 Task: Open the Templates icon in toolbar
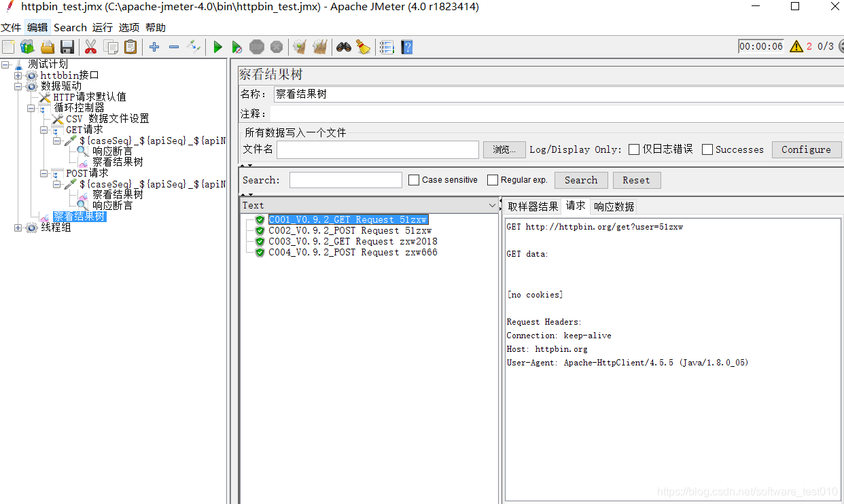click(27, 47)
